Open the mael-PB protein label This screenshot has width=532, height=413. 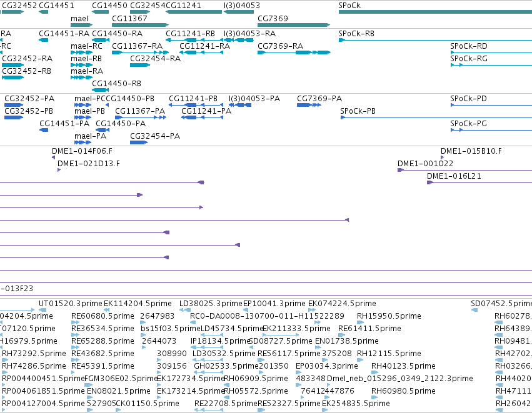pos(89,111)
